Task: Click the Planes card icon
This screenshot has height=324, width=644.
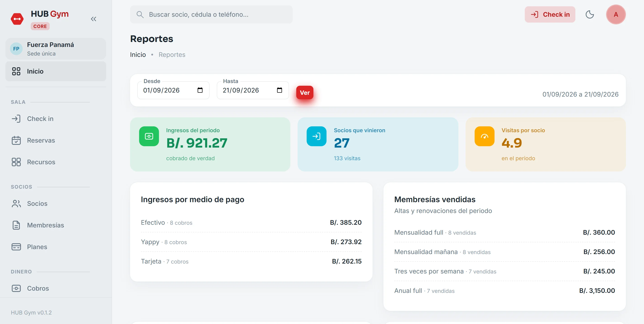Action: pos(16,247)
